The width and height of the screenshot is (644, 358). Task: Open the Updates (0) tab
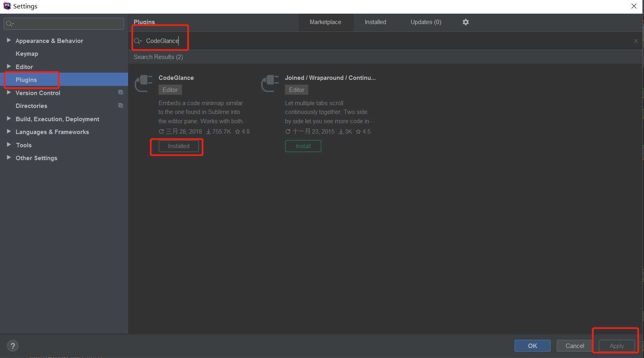tap(426, 22)
